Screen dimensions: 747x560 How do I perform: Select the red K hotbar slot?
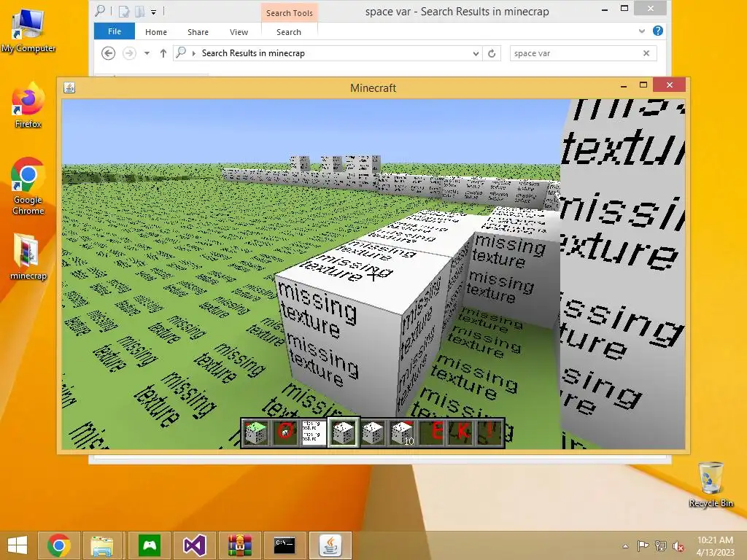tap(462, 432)
